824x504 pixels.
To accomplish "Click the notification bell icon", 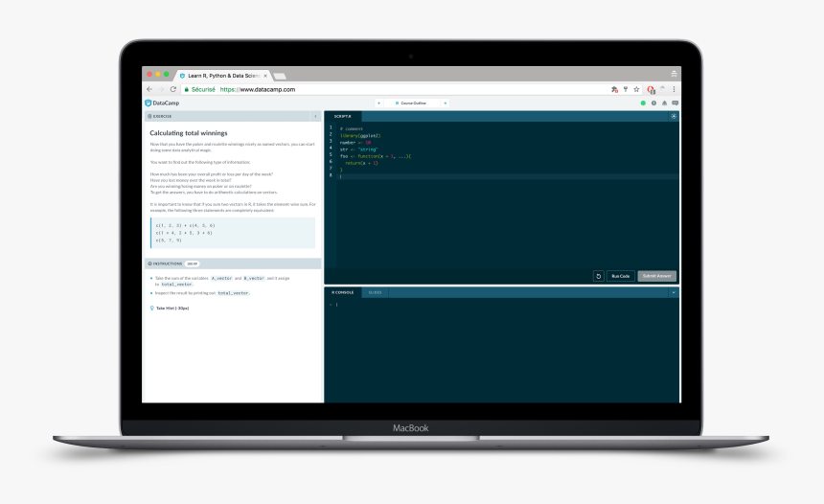I will [664, 103].
